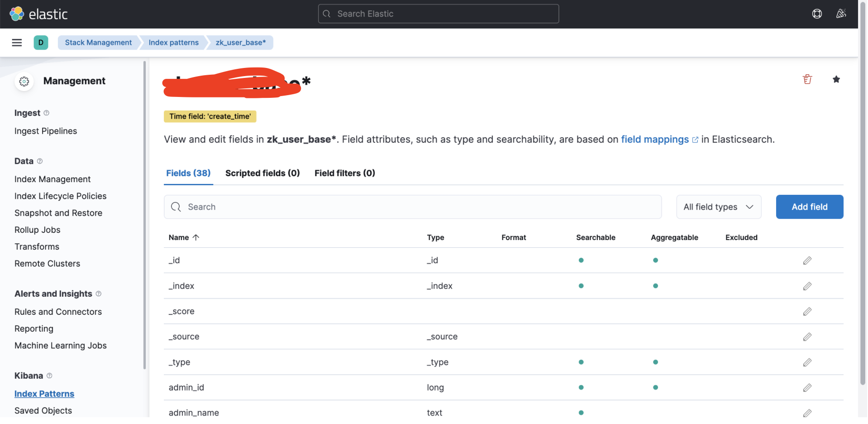Click the Searchable column header
Viewport: 868px width, 424px height.
[x=596, y=237]
